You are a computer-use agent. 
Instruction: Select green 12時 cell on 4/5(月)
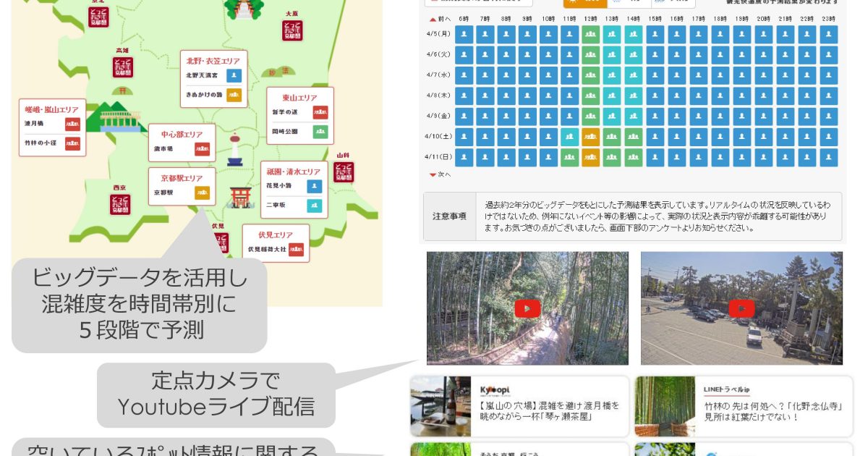coord(590,35)
